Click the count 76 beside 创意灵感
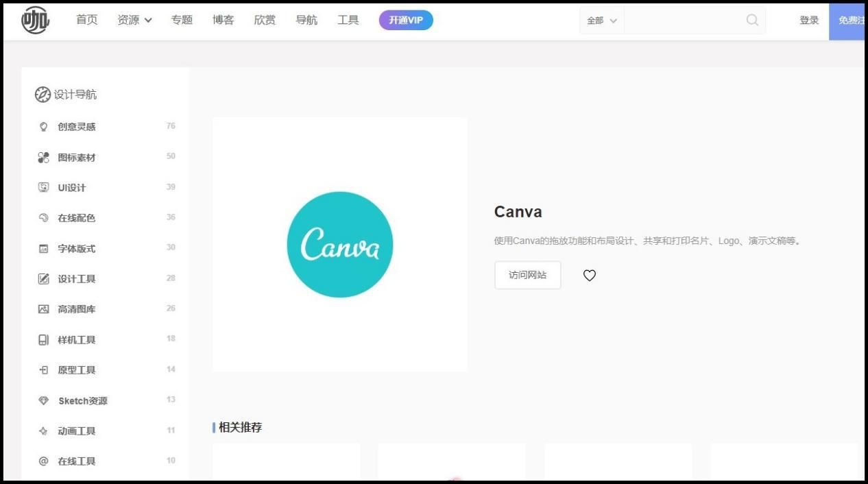Image resolution: width=868 pixels, height=484 pixels. [171, 126]
